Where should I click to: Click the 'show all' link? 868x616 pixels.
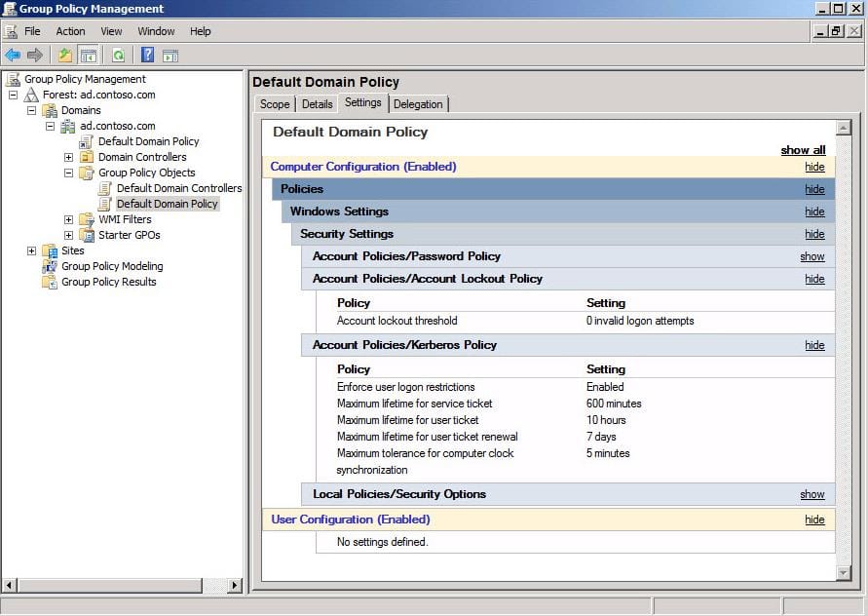(x=803, y=150)
